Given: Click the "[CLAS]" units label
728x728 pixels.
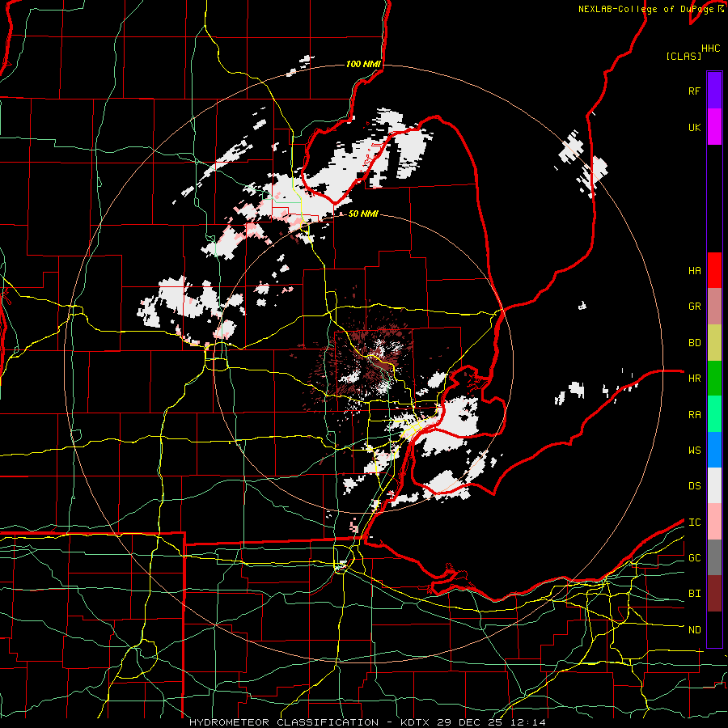Looking at the screenshot, I should (x=684, y=56).
